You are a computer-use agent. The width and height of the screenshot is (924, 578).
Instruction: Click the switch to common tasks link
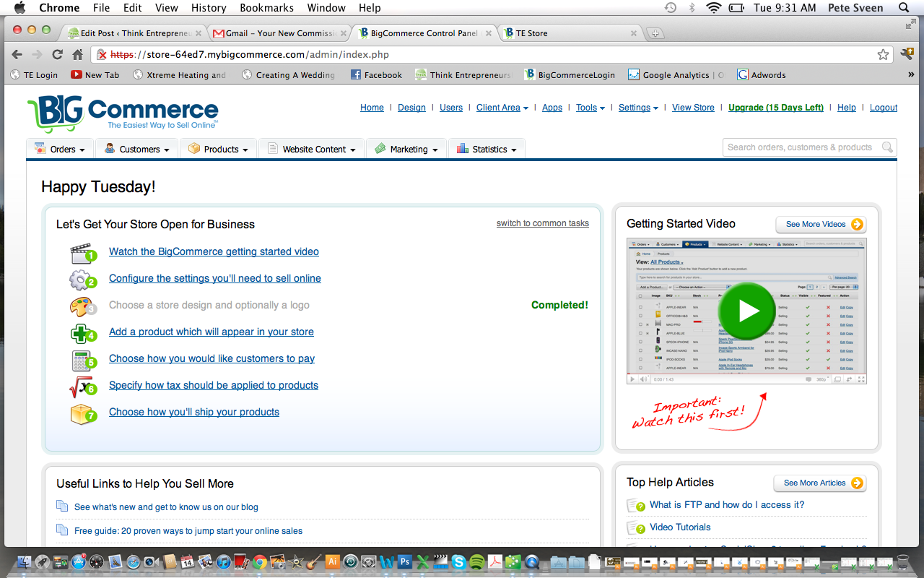point(542,223)
